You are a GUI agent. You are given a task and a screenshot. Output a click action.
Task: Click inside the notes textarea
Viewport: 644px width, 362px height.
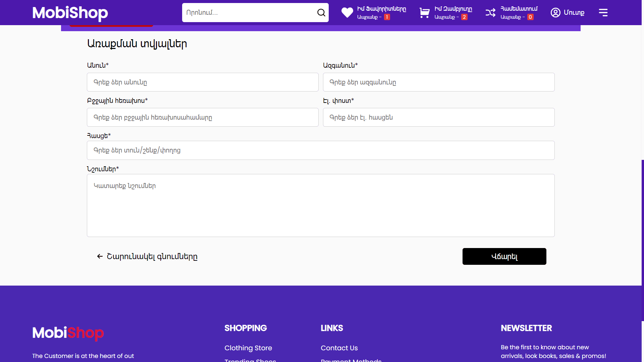point(320,205)
